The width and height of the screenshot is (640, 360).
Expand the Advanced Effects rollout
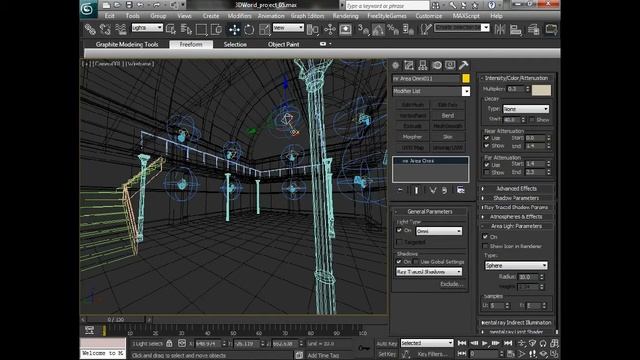click(516, 189)
